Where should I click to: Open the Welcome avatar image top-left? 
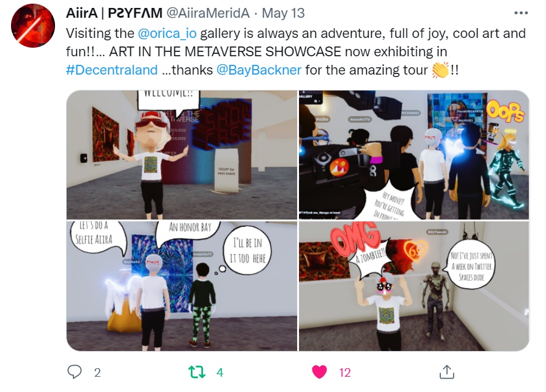point(182,155)
